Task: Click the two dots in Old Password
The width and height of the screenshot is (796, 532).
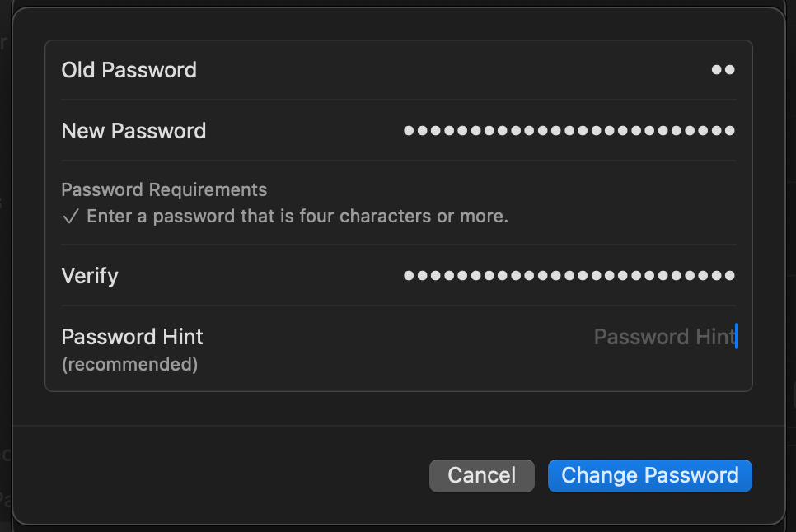Action: (x=723, y=70)
